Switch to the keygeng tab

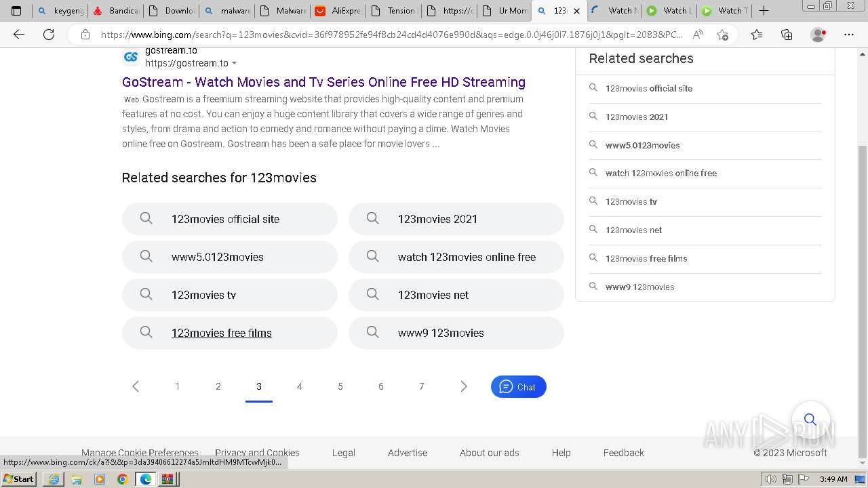pyautogui.click(x=60, y=10)
